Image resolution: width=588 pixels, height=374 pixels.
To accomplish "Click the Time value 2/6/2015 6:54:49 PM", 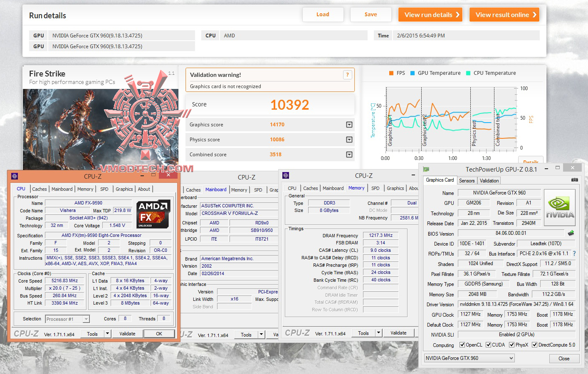I will (421, 36).
